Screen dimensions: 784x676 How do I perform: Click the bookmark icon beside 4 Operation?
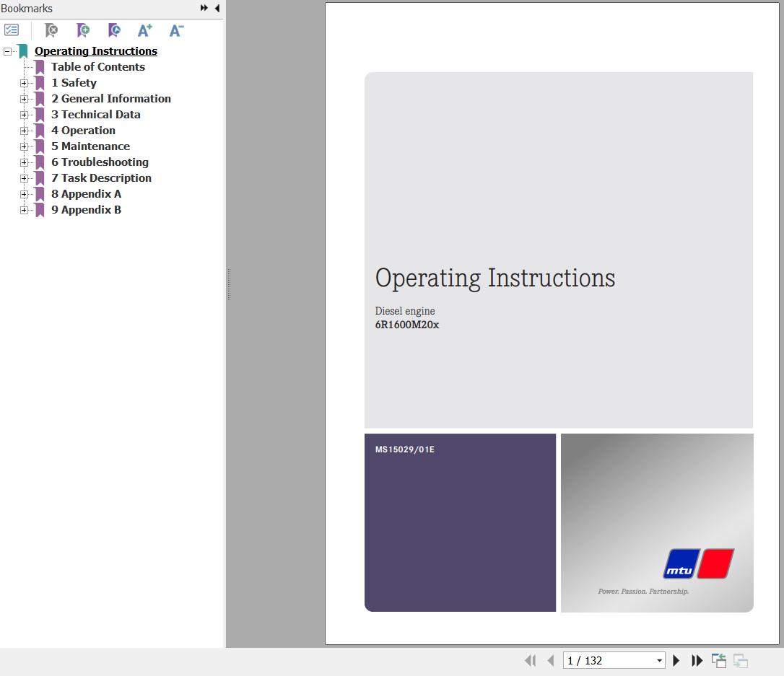click(x=40, y=131)
